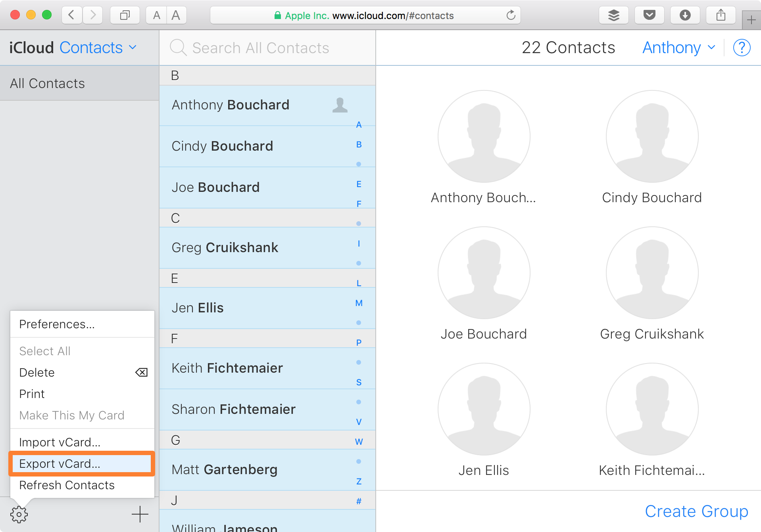Click the Safari back arrow button
This screenshot has height=532, width=761.
click(x=72, y=15)
